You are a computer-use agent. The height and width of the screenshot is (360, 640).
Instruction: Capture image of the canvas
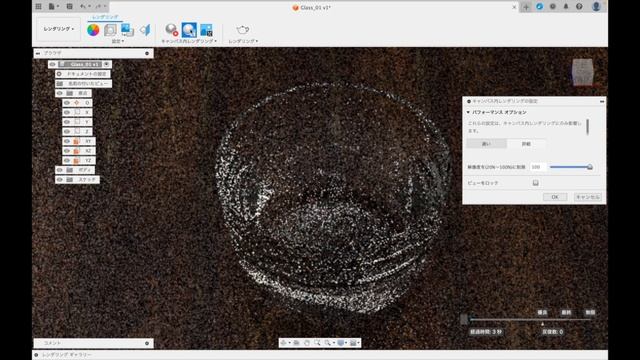point(207,30)
